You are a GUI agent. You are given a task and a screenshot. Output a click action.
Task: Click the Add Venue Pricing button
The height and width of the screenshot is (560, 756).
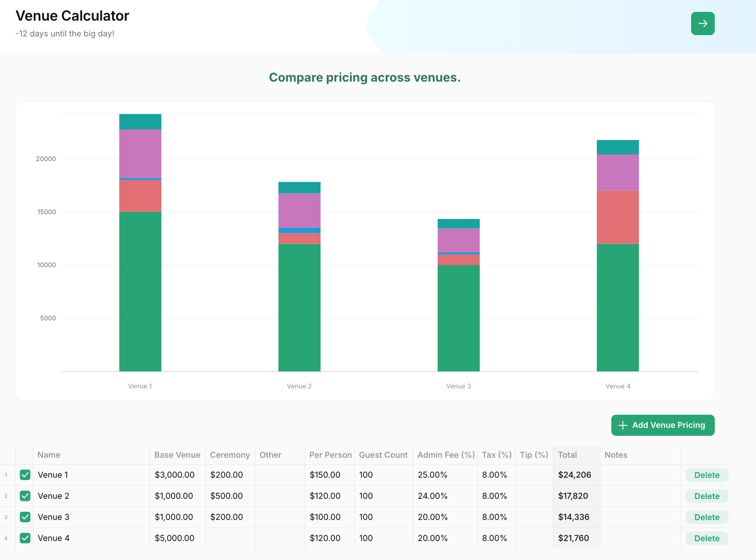pos(663,425)
